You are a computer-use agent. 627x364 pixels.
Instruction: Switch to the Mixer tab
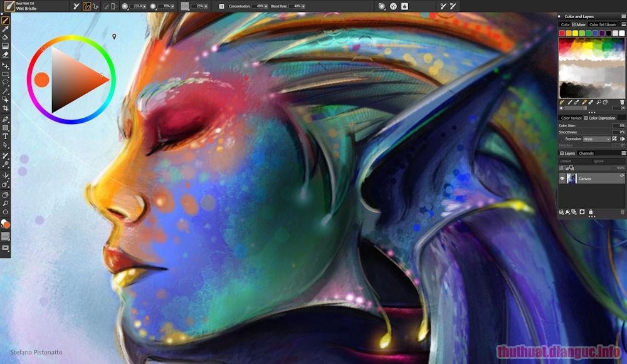click(x=579, y=24)
